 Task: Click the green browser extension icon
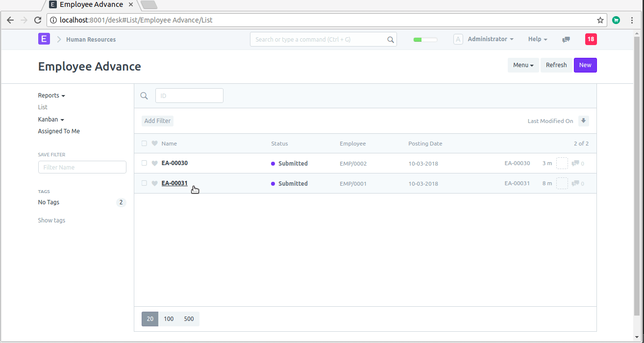(616, 20)
